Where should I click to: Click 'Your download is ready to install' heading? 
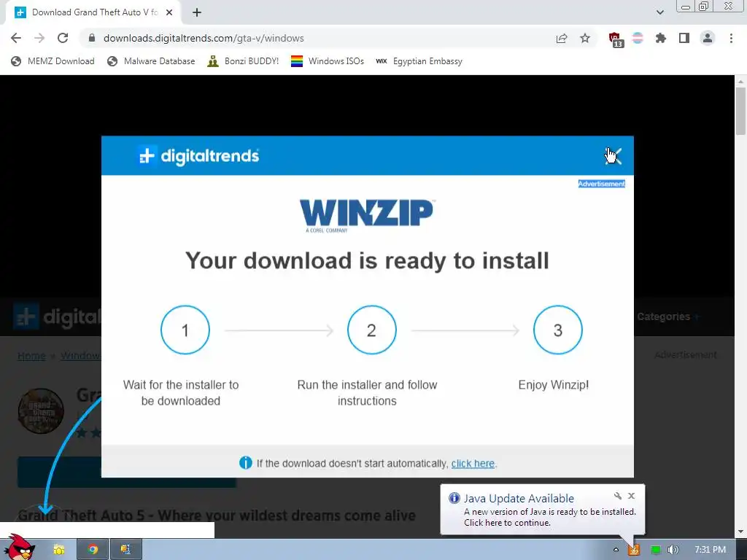point(367,260)
